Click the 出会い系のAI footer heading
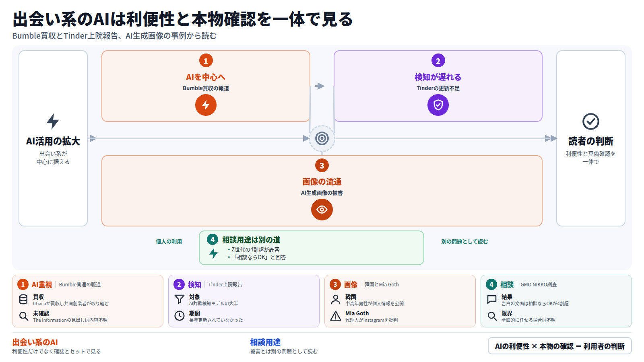 point(35,342)
